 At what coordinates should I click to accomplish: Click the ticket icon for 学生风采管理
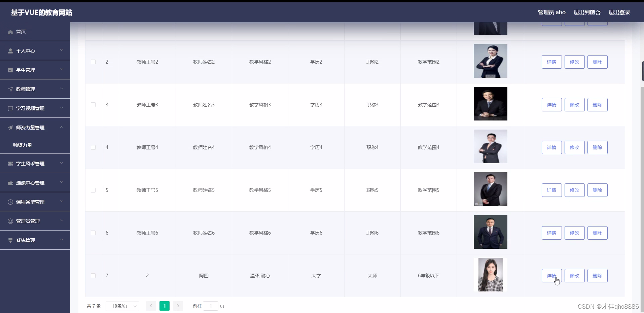(10, 164)
